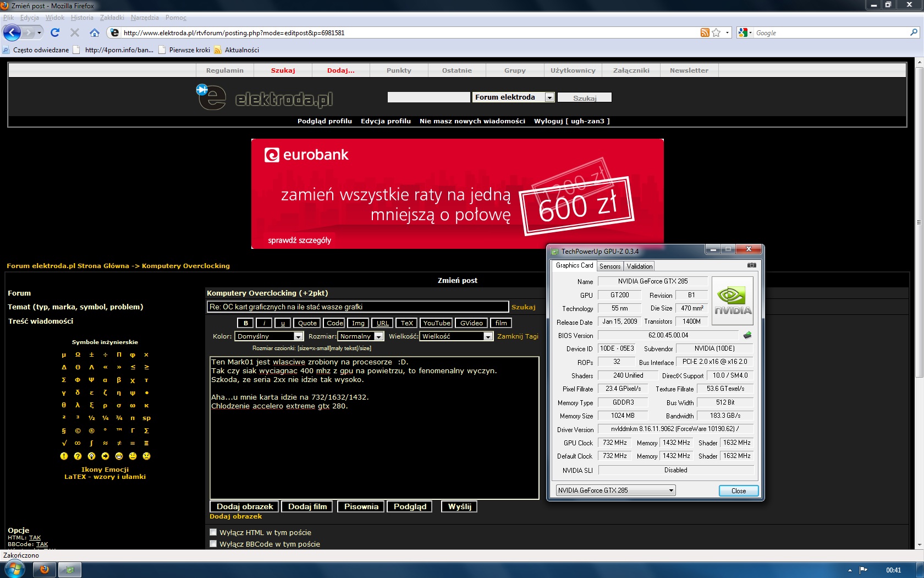Screen dimensions: 924x578
Task: Open the Zakładki menu
Action: (112, 18)
